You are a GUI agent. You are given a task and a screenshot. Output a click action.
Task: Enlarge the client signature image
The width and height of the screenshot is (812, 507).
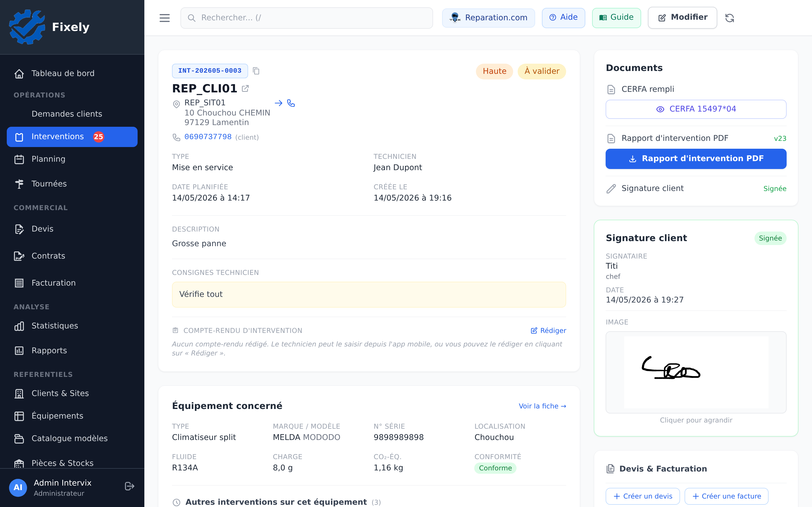[x=696, y=372]
